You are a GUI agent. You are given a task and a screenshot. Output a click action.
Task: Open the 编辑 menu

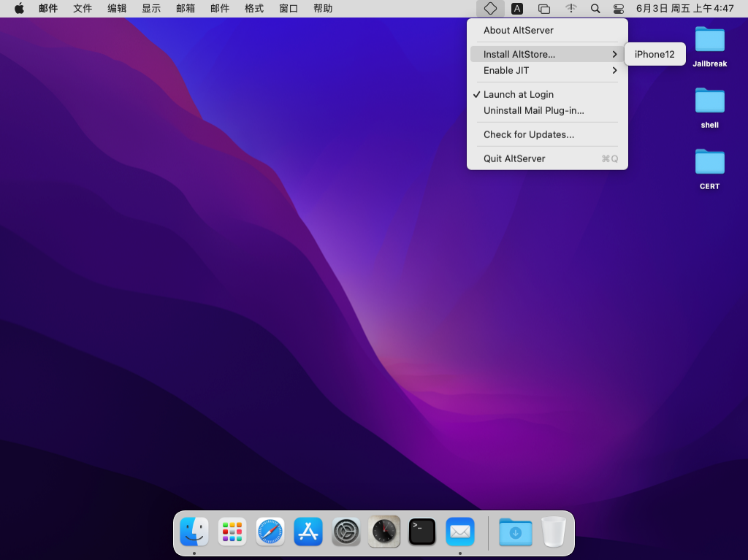point(117,9)
